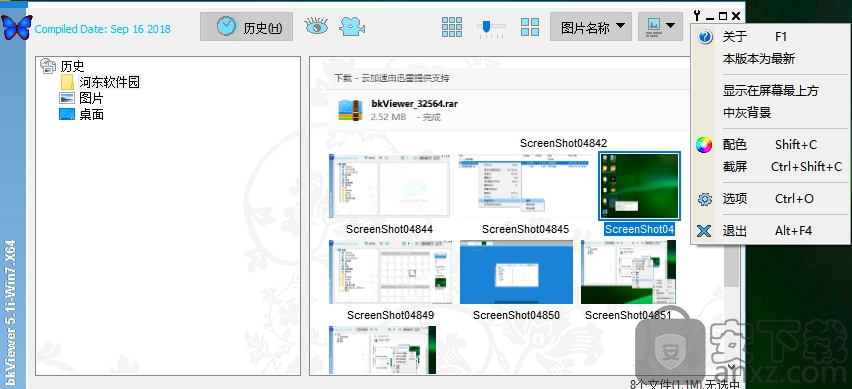Select 关于 F1 menu entry
Viewport: 852px width, 389px height.
point(771,37)
